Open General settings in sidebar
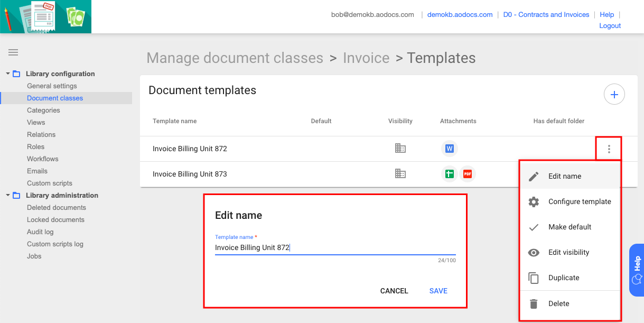Screen dimensions: 644x323 pos(52,86)
